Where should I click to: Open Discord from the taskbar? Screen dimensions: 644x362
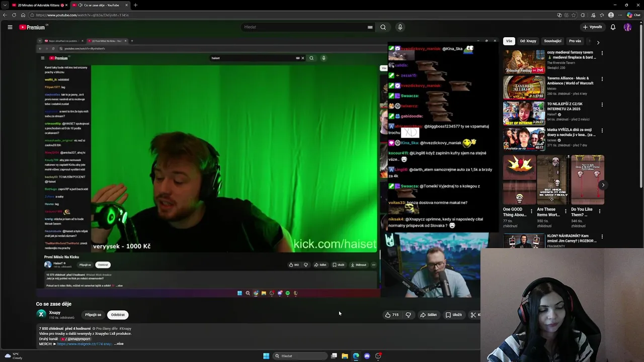tap(367, 356)
